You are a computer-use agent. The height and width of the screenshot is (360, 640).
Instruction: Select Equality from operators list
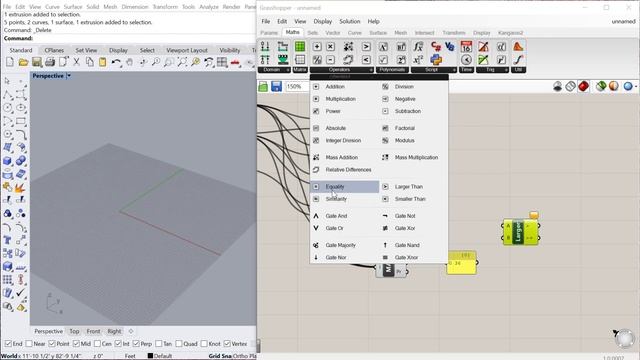coord(345,187)
